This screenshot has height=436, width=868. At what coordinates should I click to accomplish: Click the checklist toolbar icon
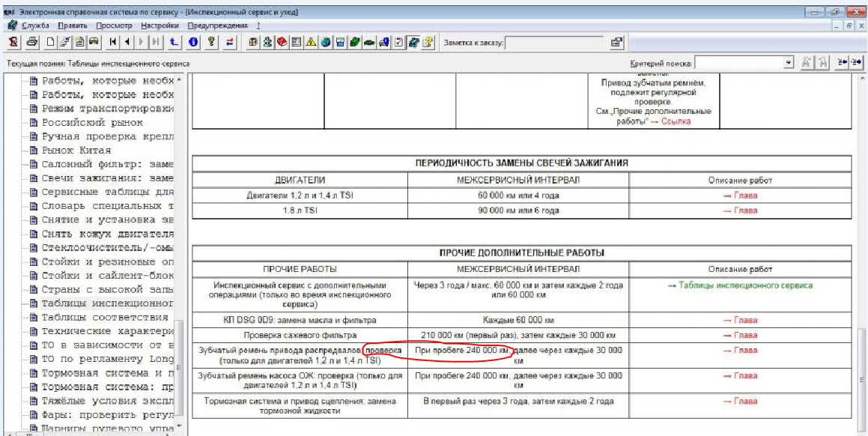tap(398, 43)
